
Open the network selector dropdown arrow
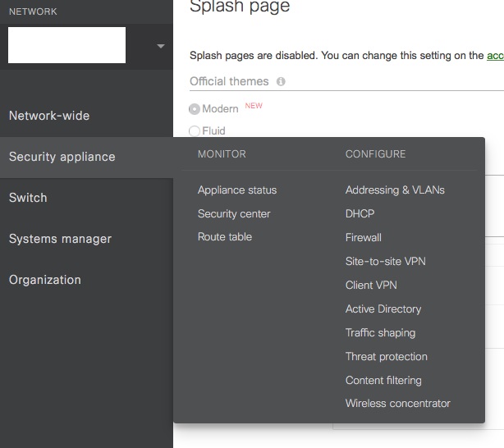click(x=161, y=46)
